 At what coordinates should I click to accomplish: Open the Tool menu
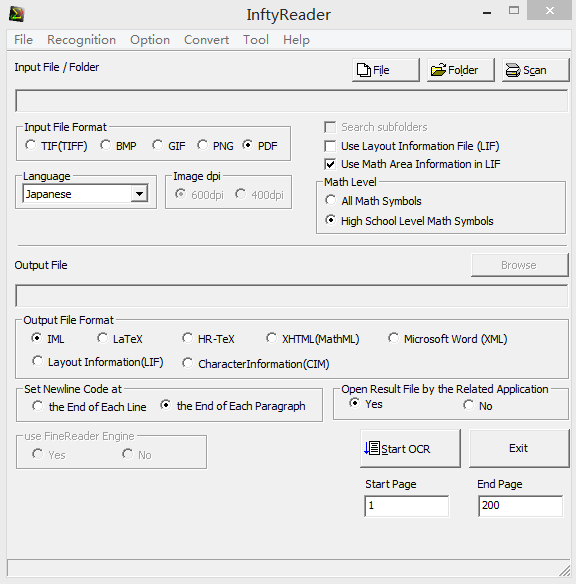coord(256,39)
